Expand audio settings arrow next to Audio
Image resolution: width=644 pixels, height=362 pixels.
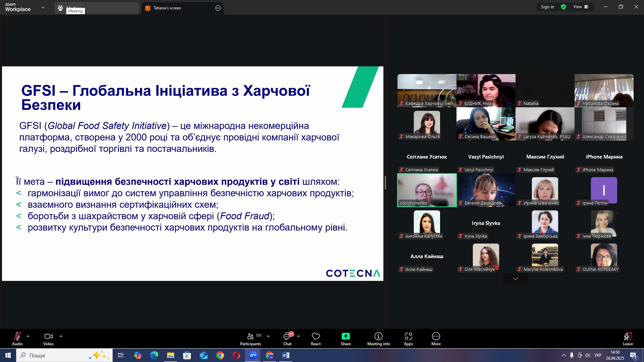(28, 336)
